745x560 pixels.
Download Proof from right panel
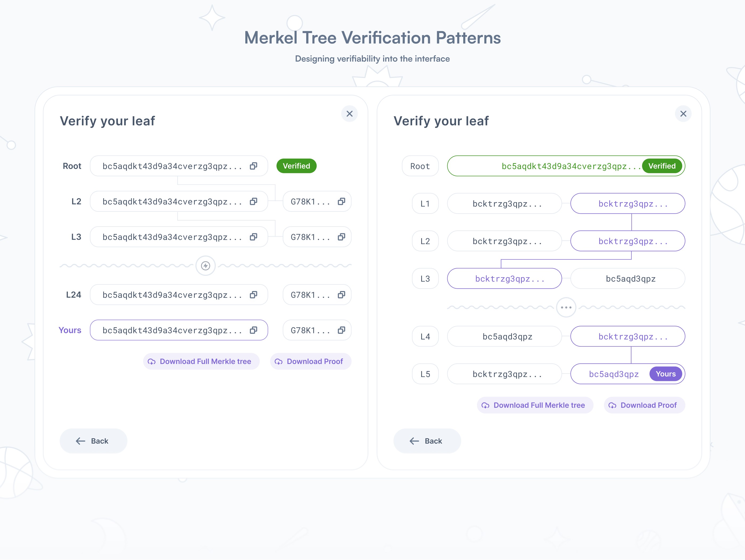click(x=644, y=405)
